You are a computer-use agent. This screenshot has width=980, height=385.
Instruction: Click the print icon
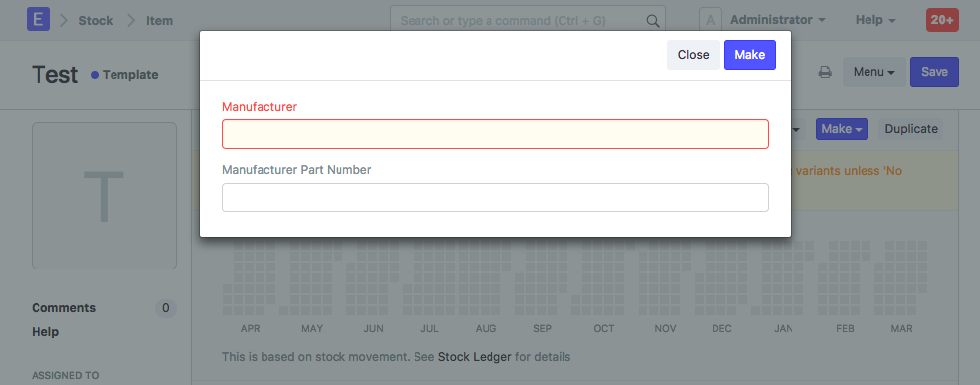[825, 72]
